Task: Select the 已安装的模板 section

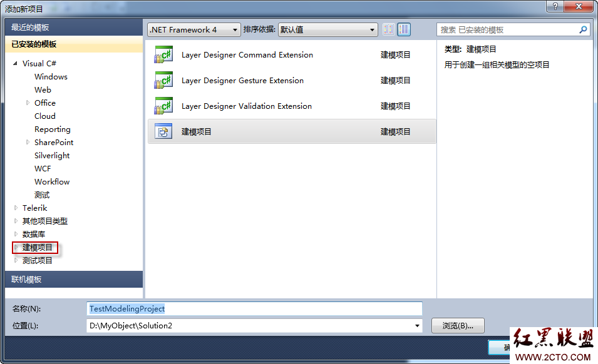Action: tap(74, 44)
